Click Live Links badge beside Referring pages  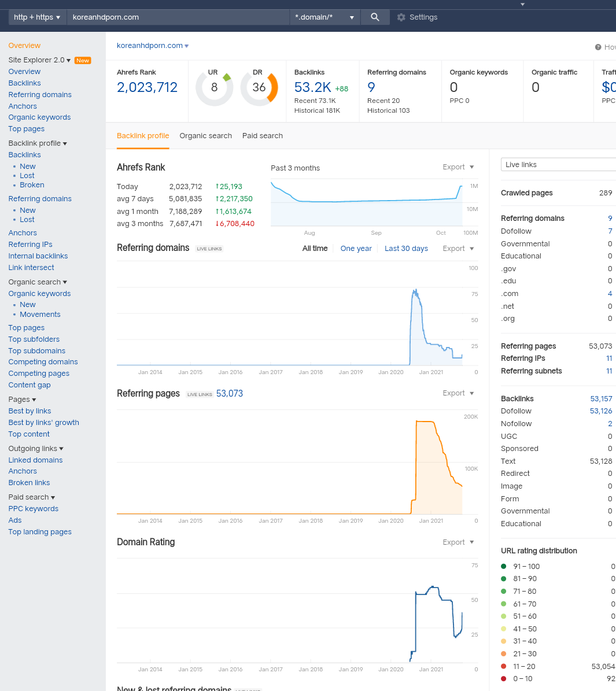click(200, 394)
